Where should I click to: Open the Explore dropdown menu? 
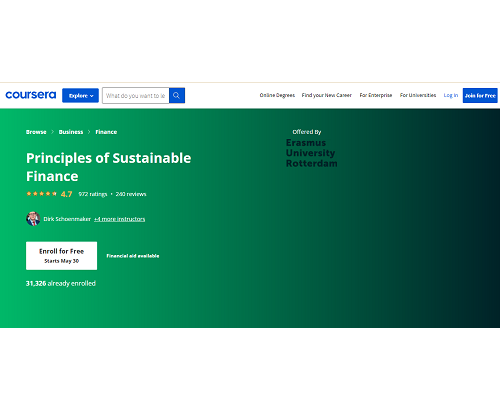click(80, 96)
